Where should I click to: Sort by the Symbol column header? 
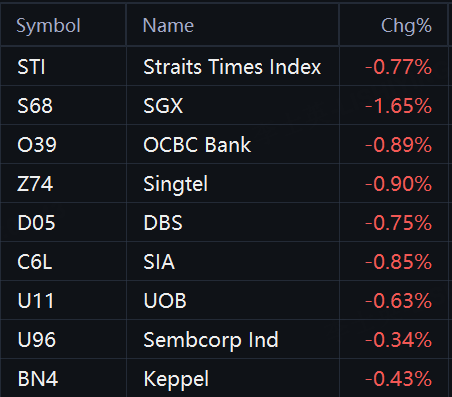(48, 26)
